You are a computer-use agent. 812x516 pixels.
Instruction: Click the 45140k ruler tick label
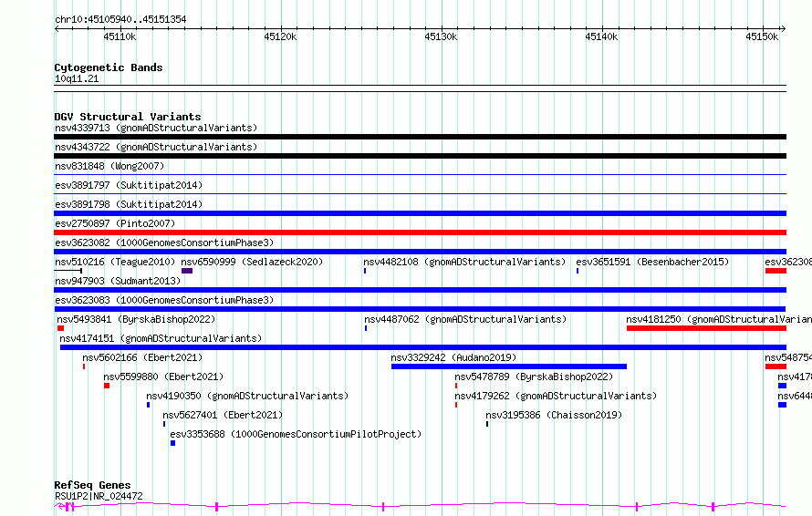(x=601, y=36)
